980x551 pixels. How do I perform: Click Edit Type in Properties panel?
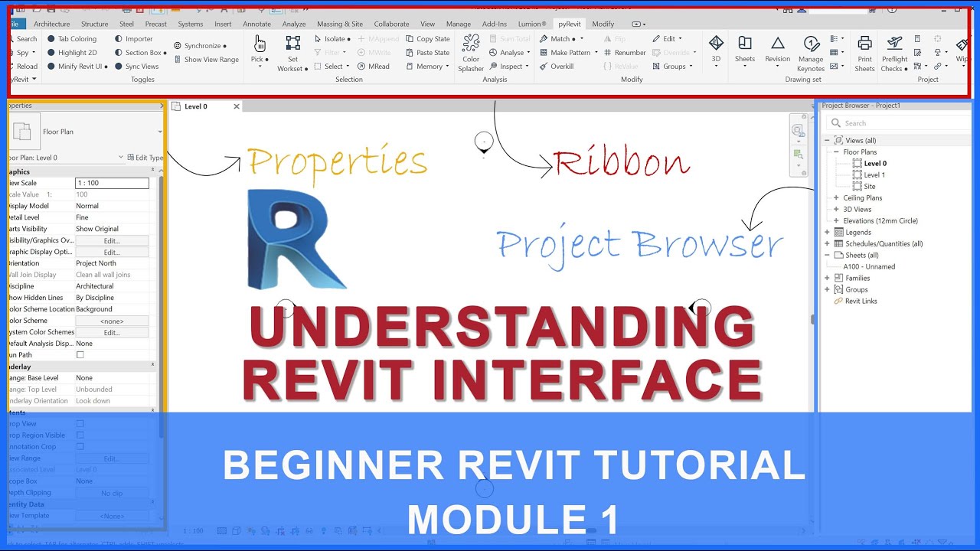coord(145,158)
